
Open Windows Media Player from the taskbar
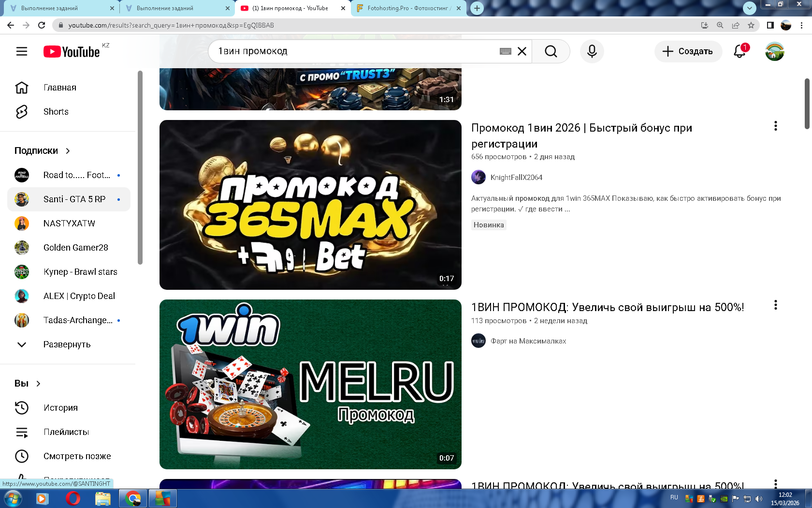coord(43,498)
